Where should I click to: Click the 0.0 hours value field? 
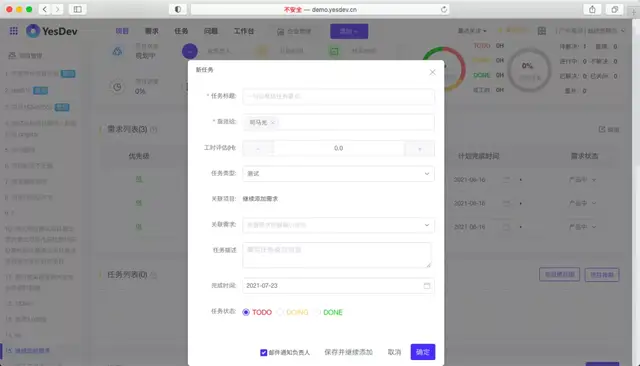pos(338,149)
